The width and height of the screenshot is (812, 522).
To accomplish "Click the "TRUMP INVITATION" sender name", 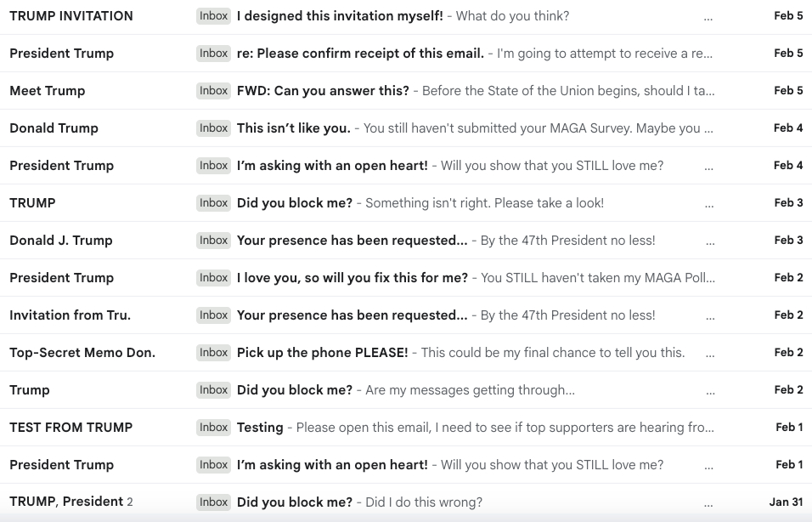I will tap(71, 16).
